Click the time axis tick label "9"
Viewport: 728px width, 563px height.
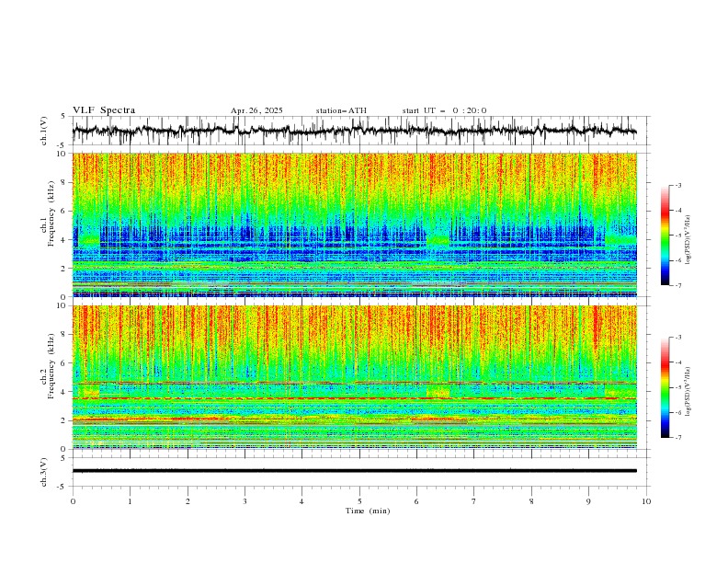[588, 501]
